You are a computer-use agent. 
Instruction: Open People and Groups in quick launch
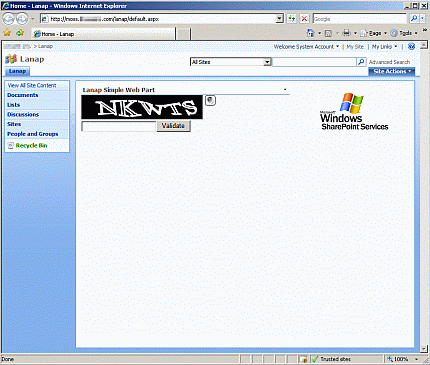pos(33,134)
